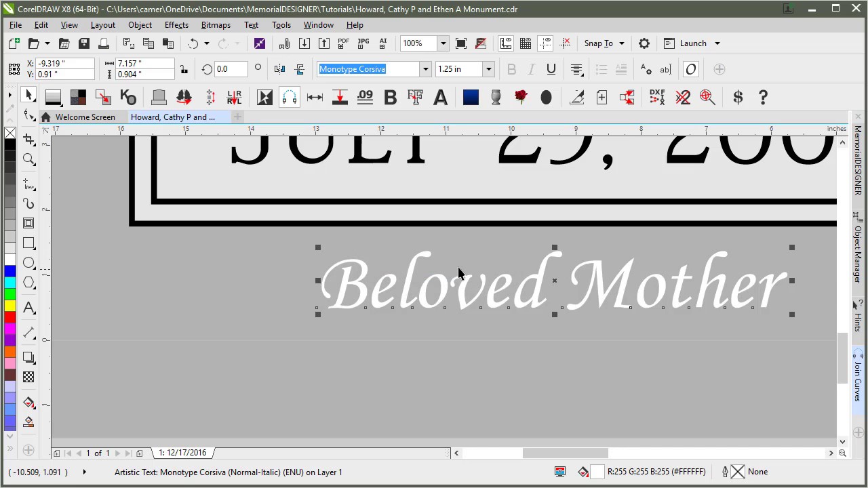Click the Undo arrow icon
The width and height of the screenshot is (868, 488).
click(193, 43)
